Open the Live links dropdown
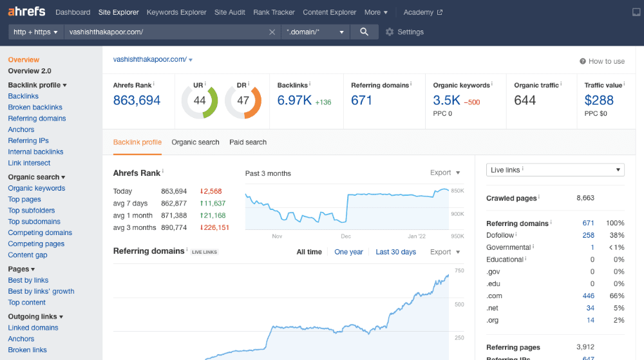 555,170
